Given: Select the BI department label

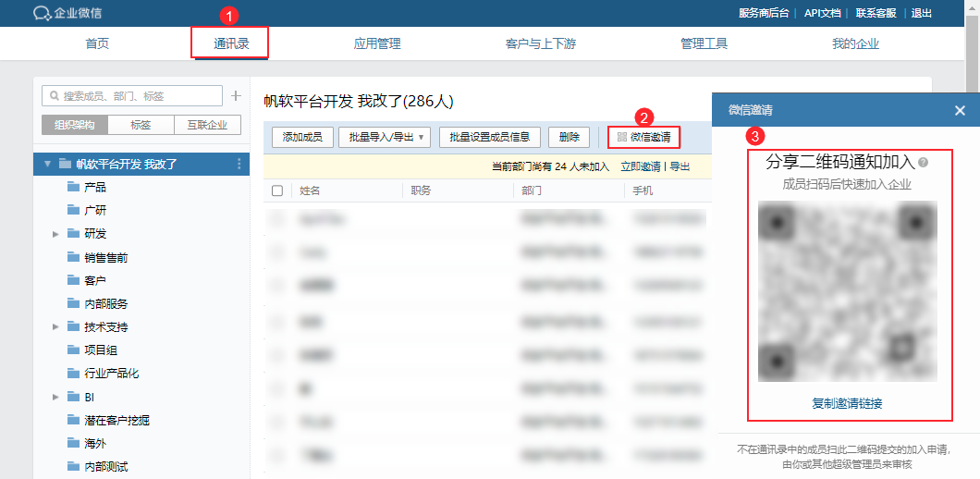Looking at the screenshot, I should 89,397.
